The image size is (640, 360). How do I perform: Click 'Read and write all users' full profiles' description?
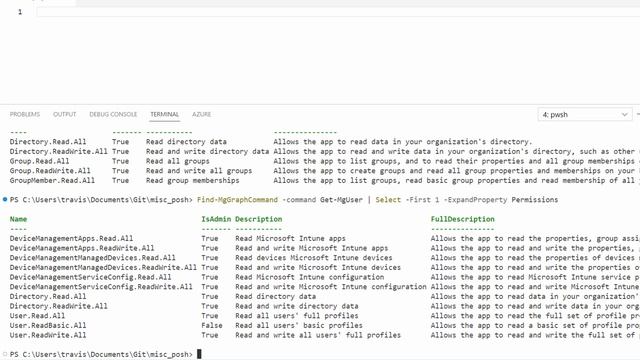click(318, 335)
